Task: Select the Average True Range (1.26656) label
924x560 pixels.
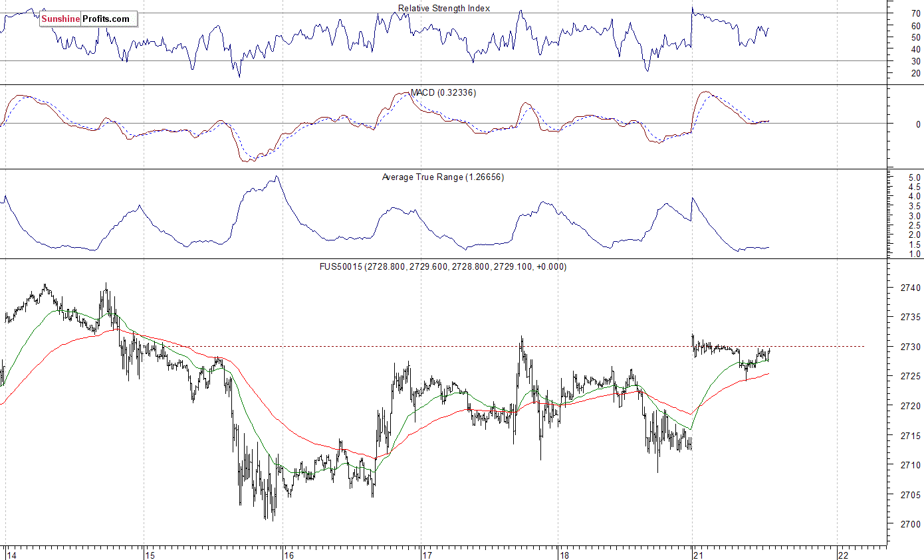Action: [443, 177]
